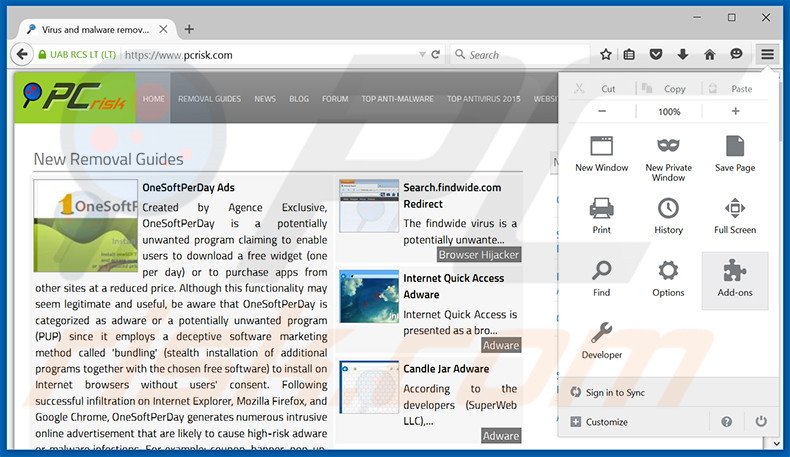Click the PCrisk logo
This screenshot has height=457, width=790.
(x=75, y=97)
